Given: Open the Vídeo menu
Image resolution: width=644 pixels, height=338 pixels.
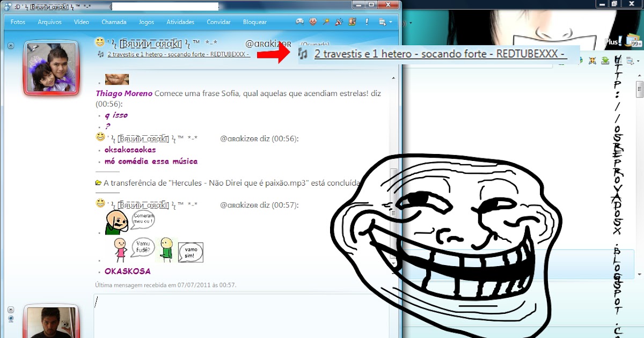Looking at the screenshot, I should click(82, 22).
